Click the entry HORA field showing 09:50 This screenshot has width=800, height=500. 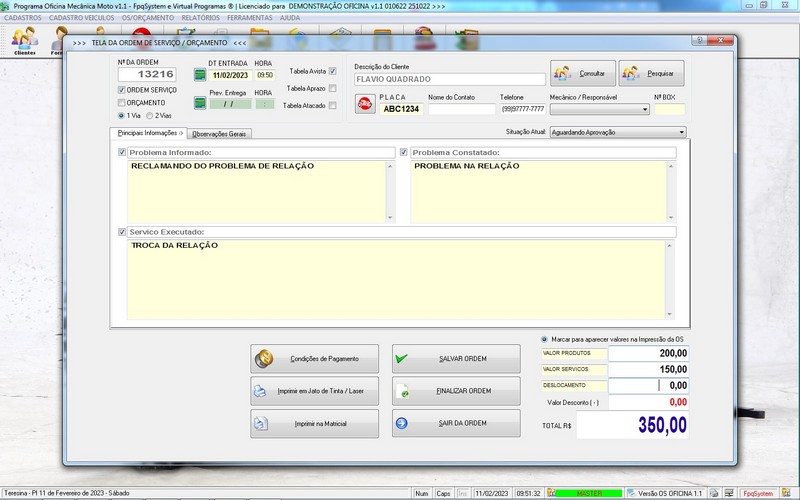(x=265, y=75)
